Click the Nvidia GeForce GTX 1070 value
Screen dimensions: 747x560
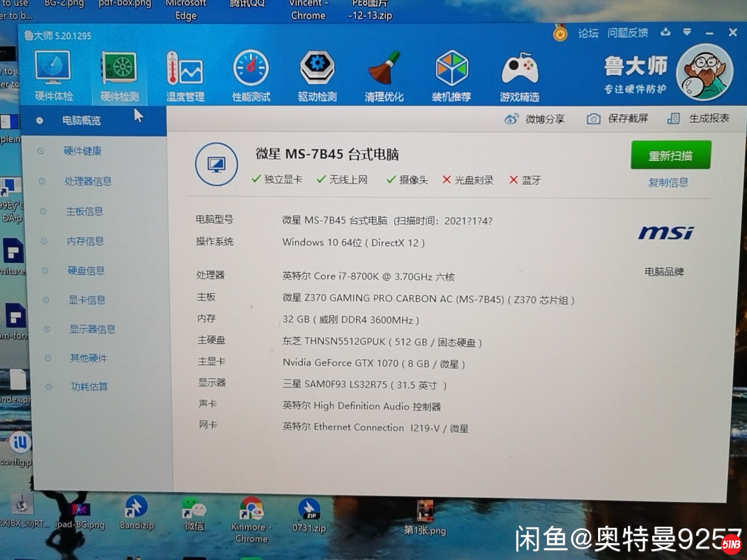tap(374, 363)
